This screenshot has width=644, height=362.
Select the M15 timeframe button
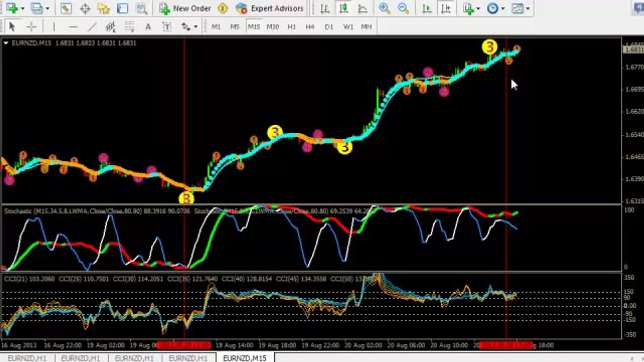254,27
